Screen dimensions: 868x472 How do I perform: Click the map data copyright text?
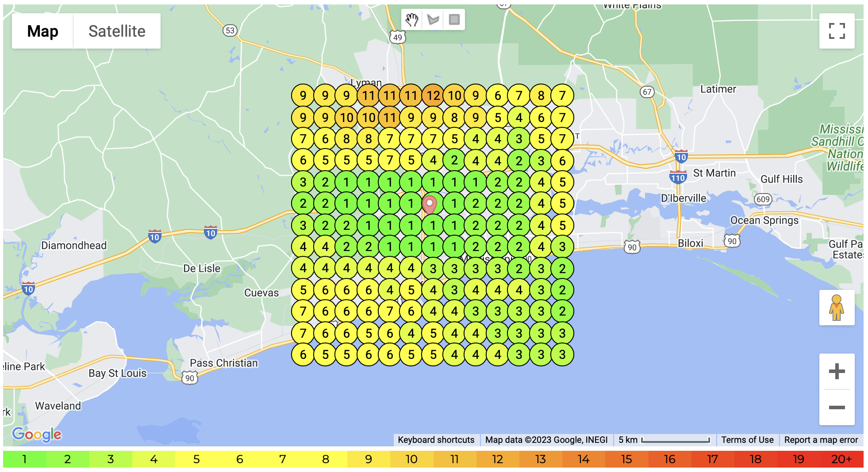tap(546, 440)
